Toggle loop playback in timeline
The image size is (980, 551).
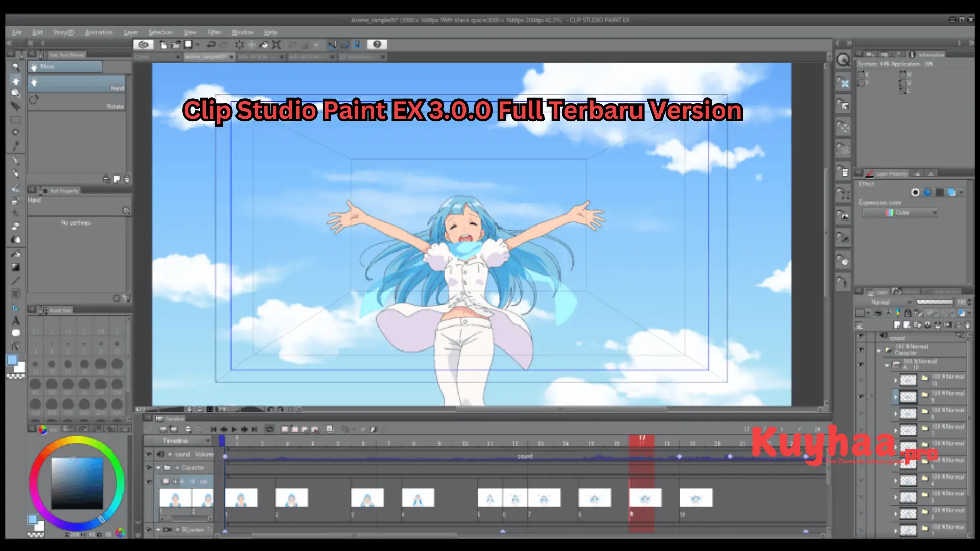click(269, 429)
